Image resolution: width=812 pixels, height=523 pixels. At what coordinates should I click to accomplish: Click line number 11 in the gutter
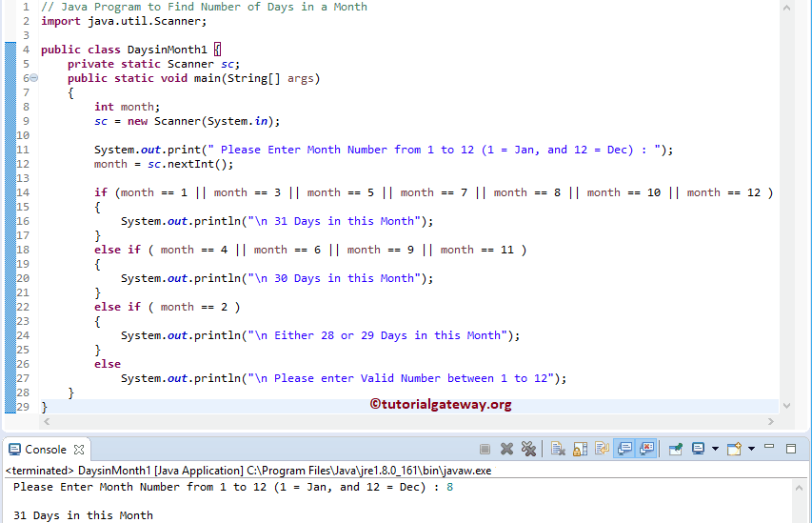pos(23,150)
